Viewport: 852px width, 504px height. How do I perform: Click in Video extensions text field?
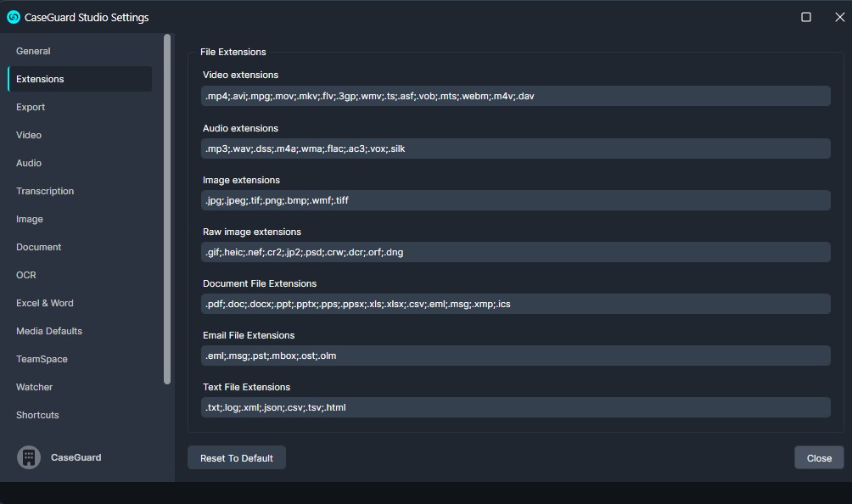[x=516, y=96]
